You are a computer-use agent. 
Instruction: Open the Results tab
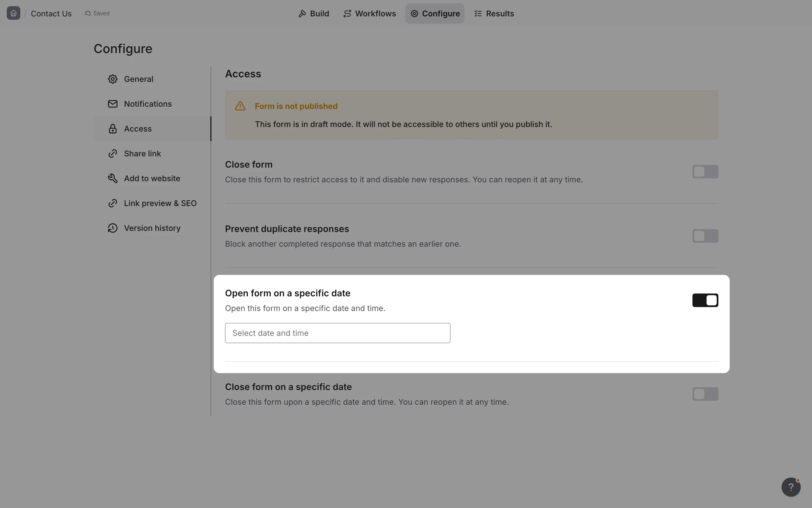tap(494, 14)
